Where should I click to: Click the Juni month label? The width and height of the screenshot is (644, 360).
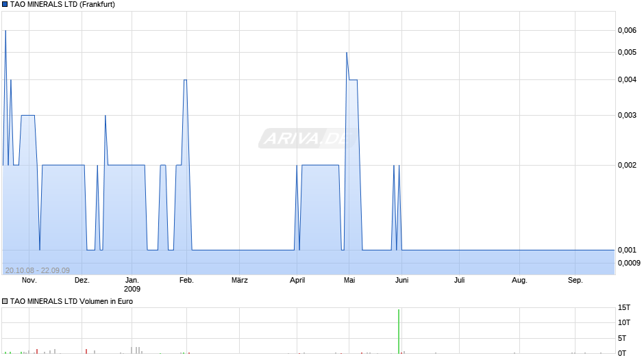(401, 281)
